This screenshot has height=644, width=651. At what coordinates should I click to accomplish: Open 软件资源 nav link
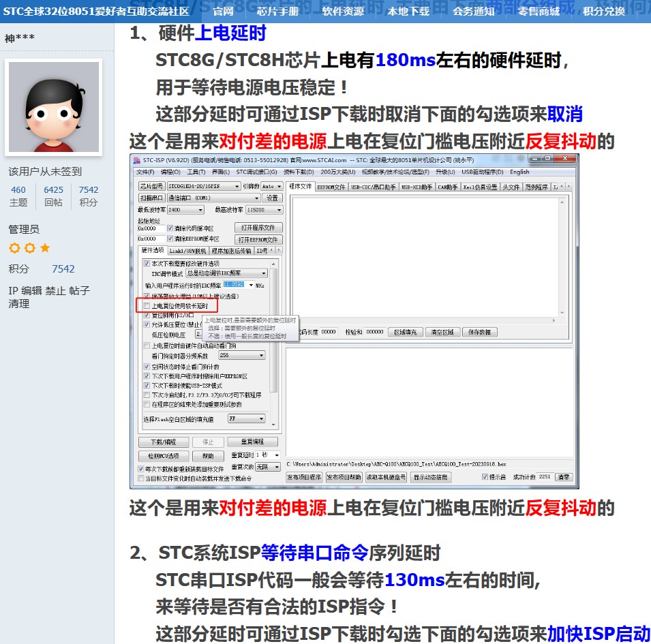tap(342, 11)
